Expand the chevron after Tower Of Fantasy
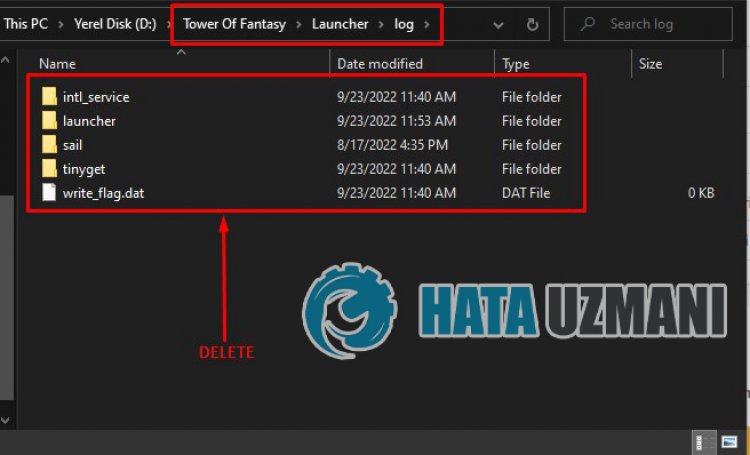Viewport: 750px width, 455px height. [x=326, y=24]
